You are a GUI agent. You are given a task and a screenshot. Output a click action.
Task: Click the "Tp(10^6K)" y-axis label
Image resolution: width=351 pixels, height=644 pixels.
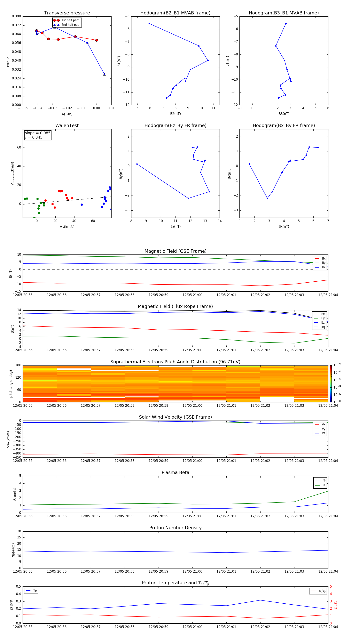(11, 605)
